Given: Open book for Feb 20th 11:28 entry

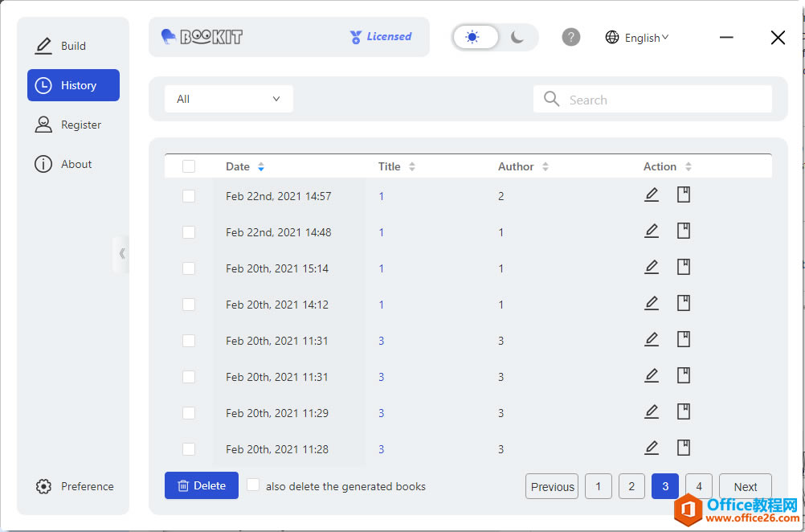Looking at the screenshot, I should pos(684,448).
